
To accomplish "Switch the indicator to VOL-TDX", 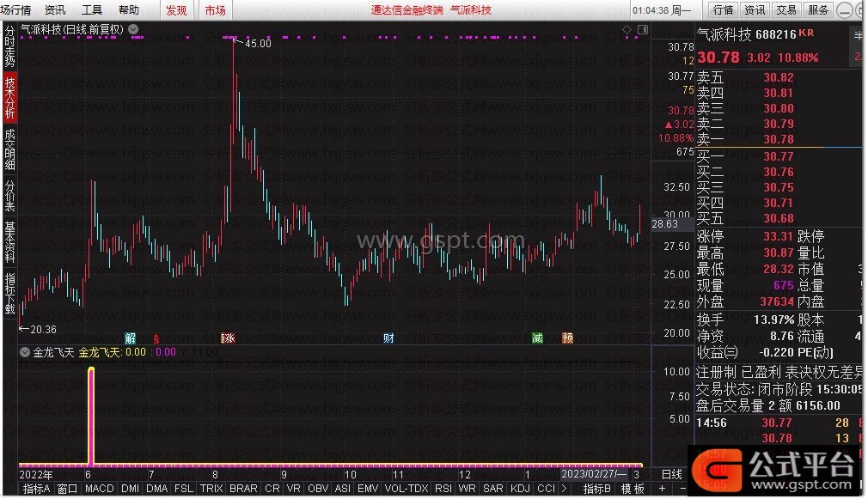I will click(x=406, y=489).
